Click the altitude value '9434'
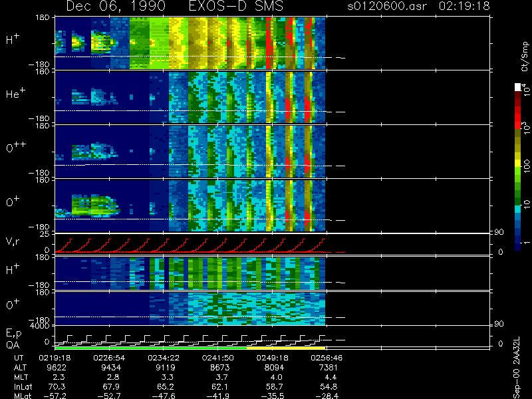 pos(111,368)
